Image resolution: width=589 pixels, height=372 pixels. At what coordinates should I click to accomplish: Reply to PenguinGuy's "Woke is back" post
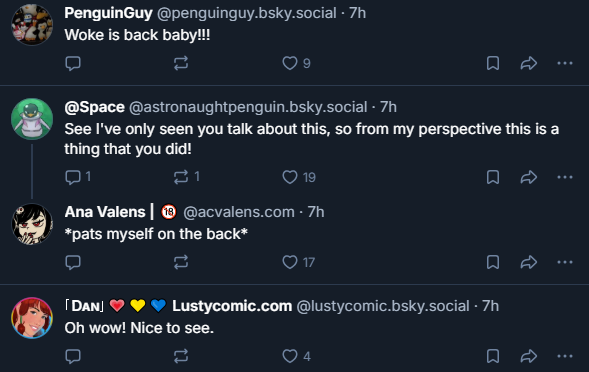point(73,63)
